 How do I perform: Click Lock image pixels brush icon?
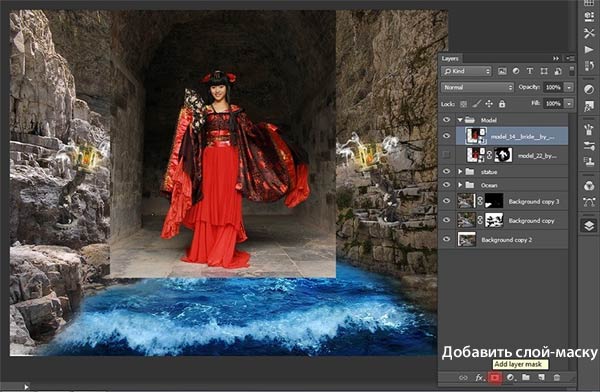point(476,104)
